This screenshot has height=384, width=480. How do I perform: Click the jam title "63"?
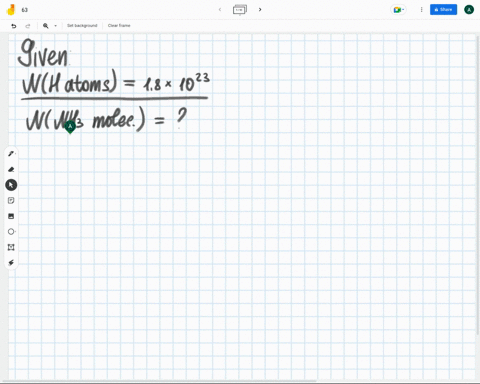coord(25,10)
